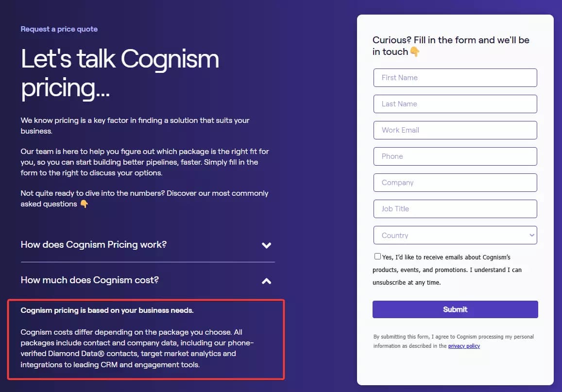Open the Country dropdown

455,235
